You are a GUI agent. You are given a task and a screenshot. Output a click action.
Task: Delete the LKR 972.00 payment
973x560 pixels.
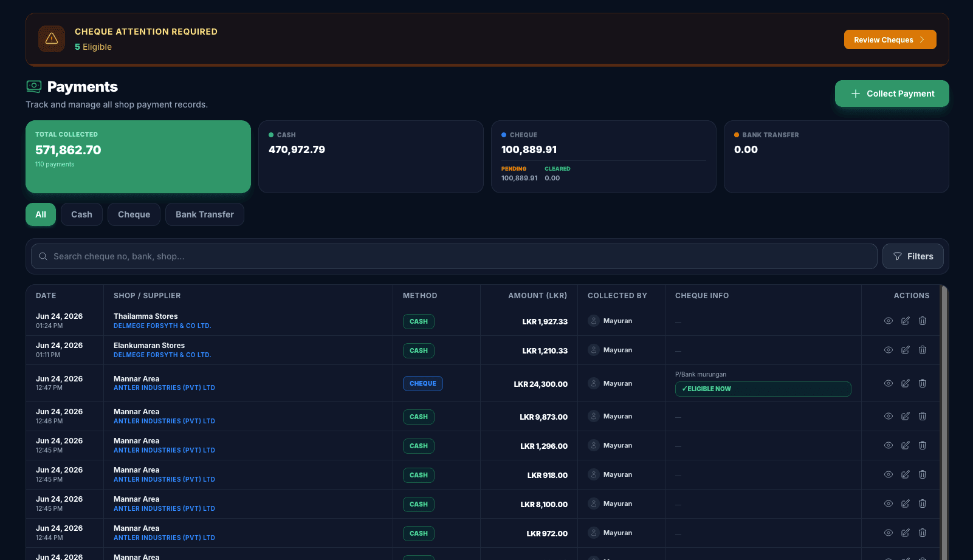point(923,533)
